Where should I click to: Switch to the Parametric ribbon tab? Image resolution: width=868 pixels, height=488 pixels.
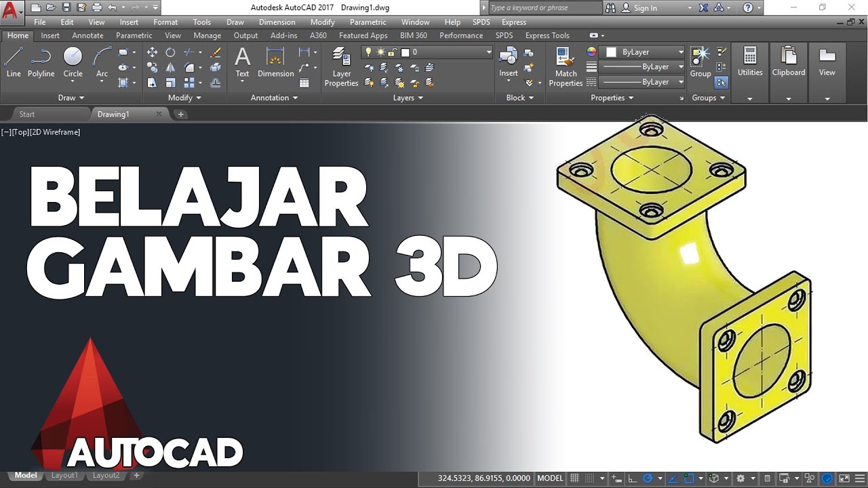tap(134, 35)
